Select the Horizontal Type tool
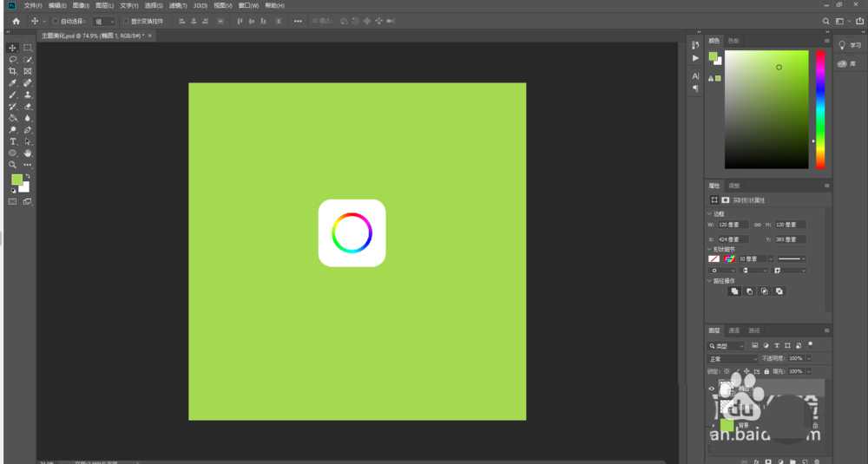868x464 pixels. pyautogui.click(x=13, y=141)
